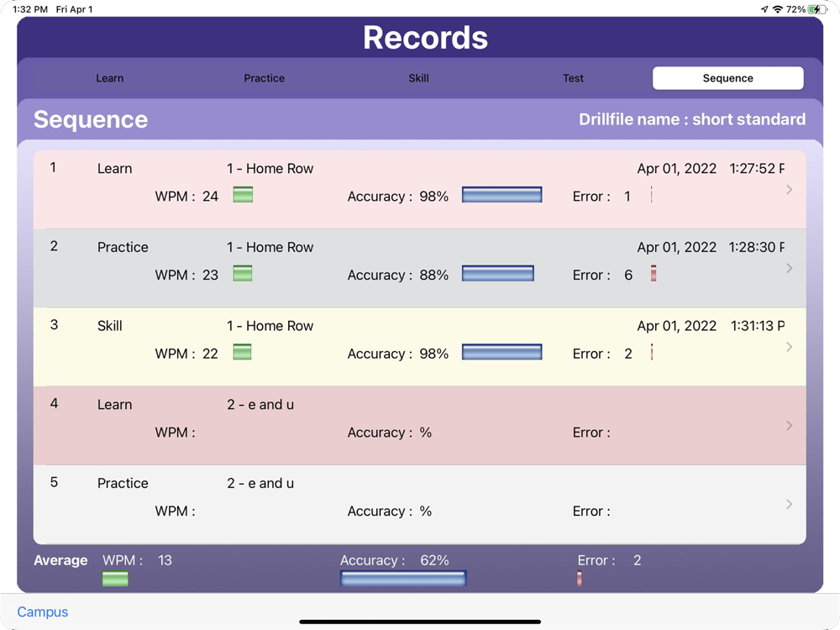This screenshot has width=840, height=630.
Task: Click the Wi-Fi status icon
Action: point(777,9)
